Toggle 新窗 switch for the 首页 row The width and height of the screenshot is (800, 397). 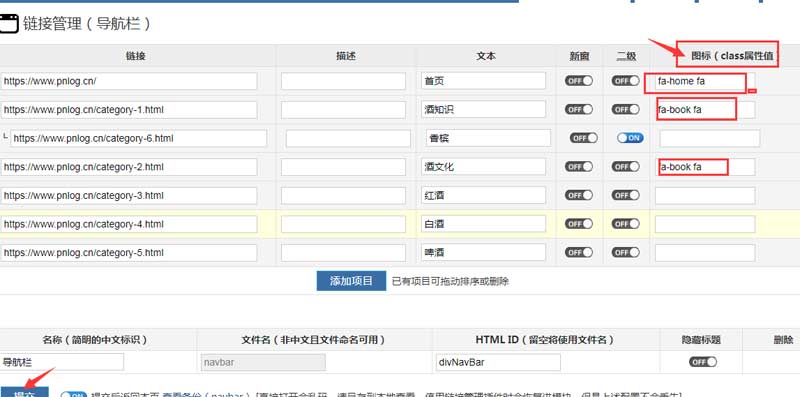579,81
